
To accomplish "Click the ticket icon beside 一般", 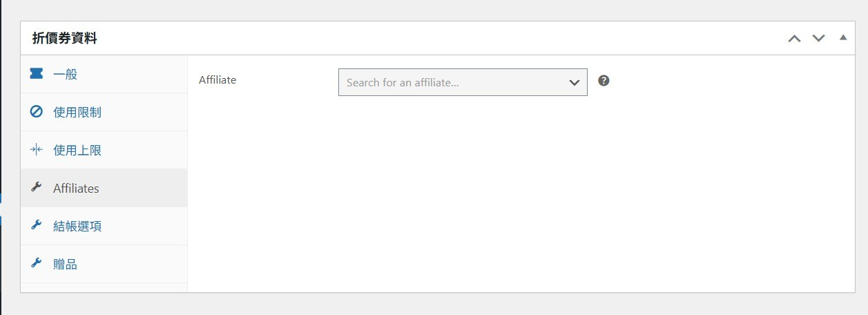I will 37,74.
